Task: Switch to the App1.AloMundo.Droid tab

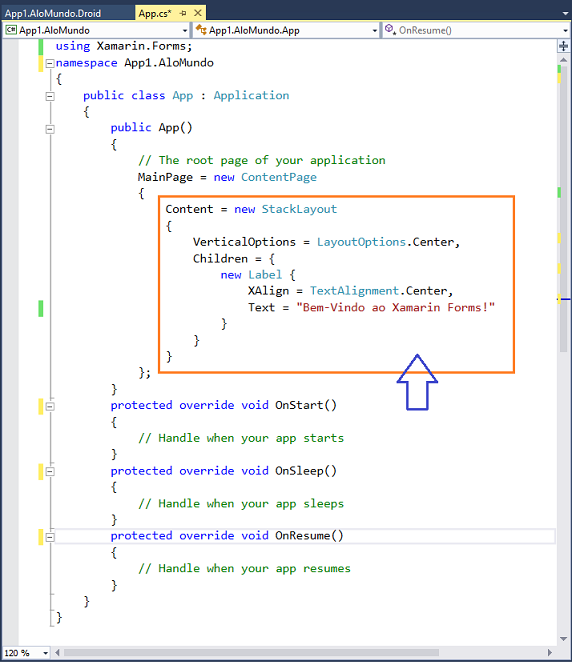Action: click(x=53, y=14)
